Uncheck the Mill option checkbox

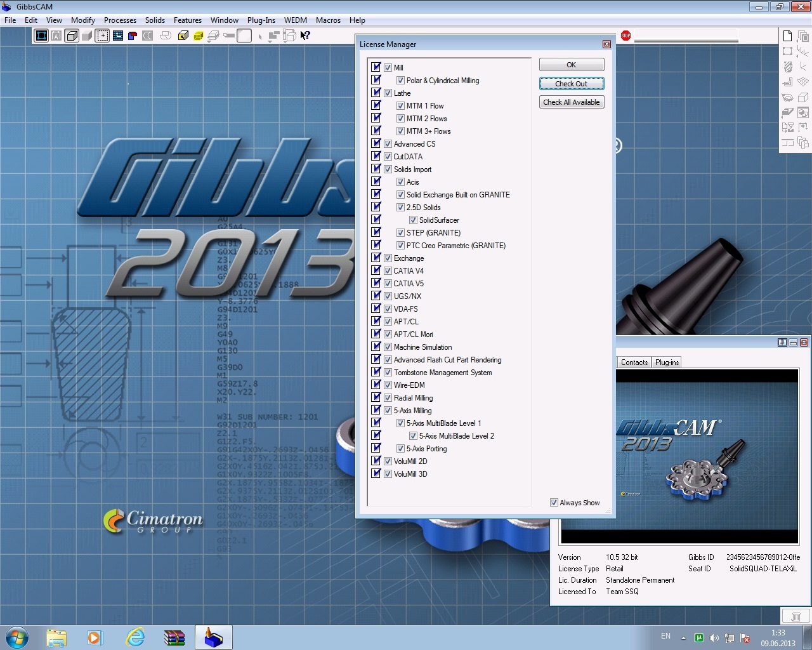(x=388, y=68)
